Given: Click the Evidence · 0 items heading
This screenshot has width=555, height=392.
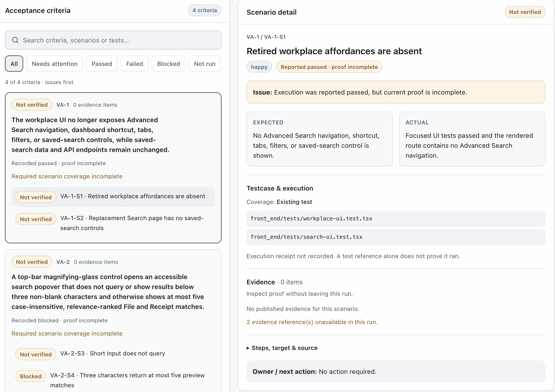Looking at the screenshot, I should 275,282.
